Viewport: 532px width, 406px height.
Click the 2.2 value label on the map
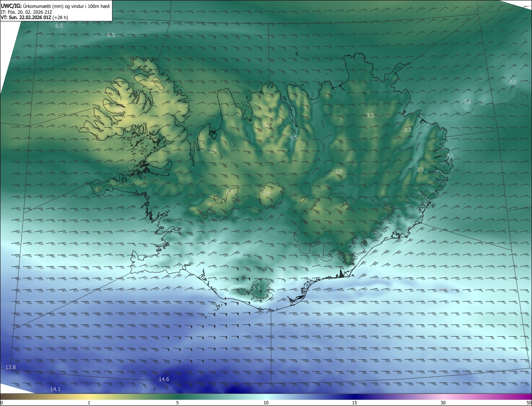pyautogui.click(x=266, y=125)
